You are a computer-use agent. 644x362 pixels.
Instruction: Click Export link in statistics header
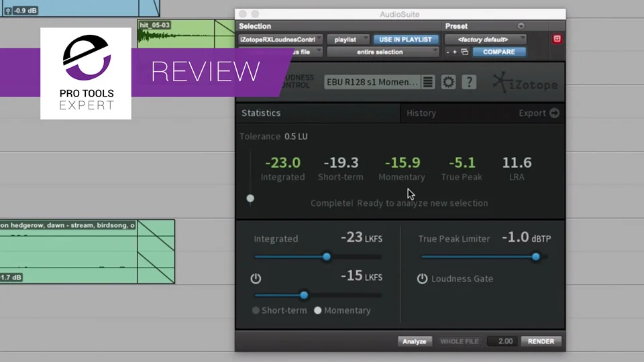click(x=532, y=113)
